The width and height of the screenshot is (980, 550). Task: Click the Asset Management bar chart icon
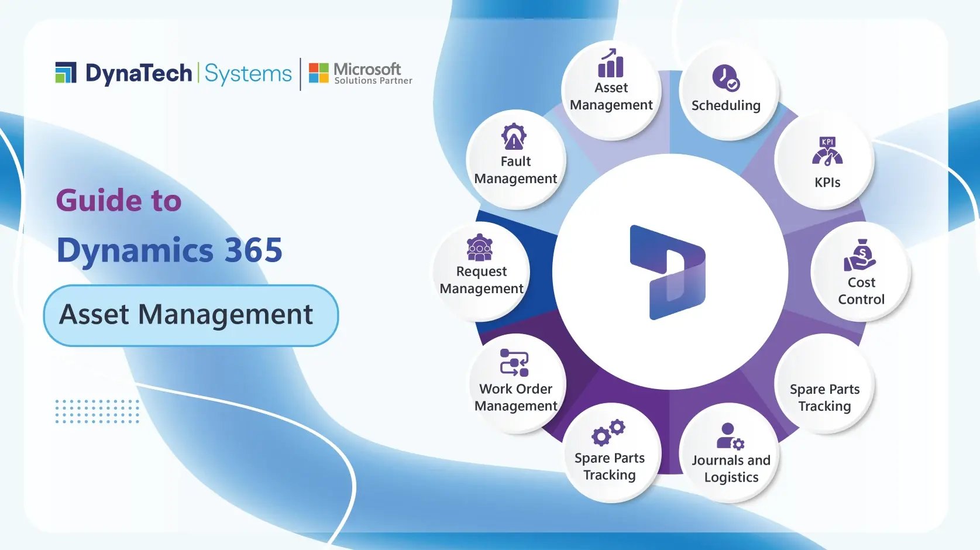pos(610,63)
